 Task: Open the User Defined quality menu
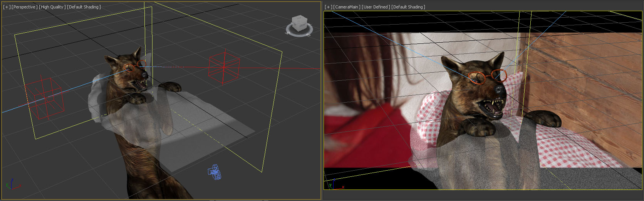[376, 7]
